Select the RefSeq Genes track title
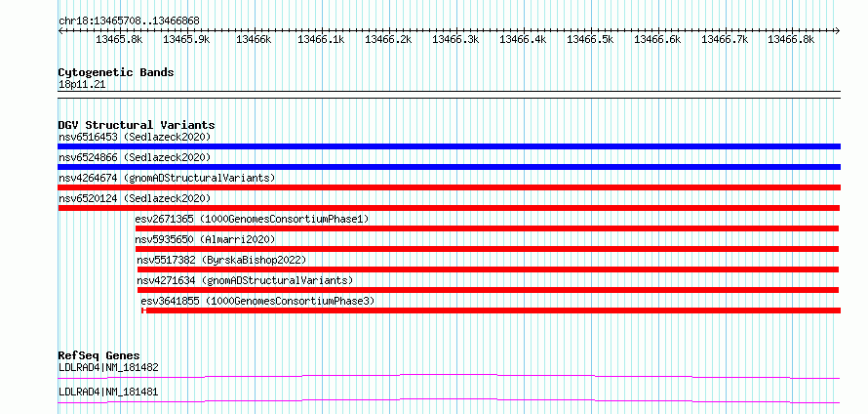868x414 pixels. coord(99,355)
